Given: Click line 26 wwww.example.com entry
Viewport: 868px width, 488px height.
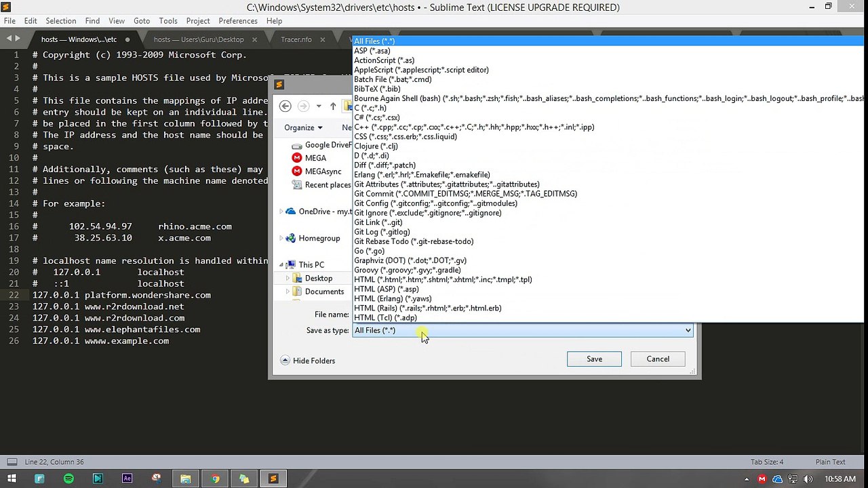Looking at the screenshot, I should click(100, 341).
